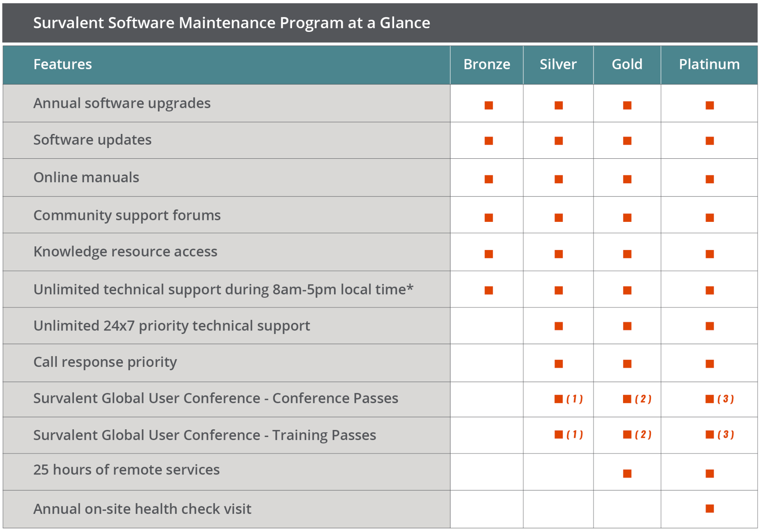Click the Features column header
The height and width of the screenshot is (532, 760).
click(63, 65)
